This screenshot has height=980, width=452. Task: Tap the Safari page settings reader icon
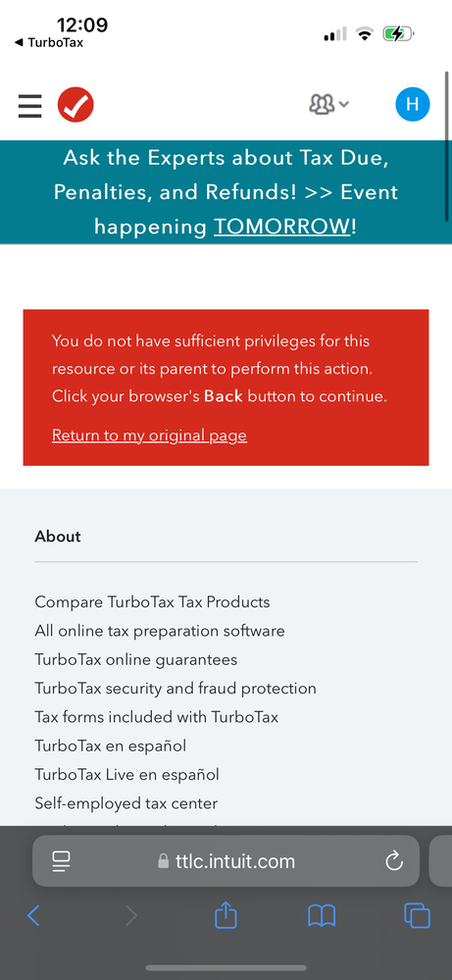tap(61, 862)
